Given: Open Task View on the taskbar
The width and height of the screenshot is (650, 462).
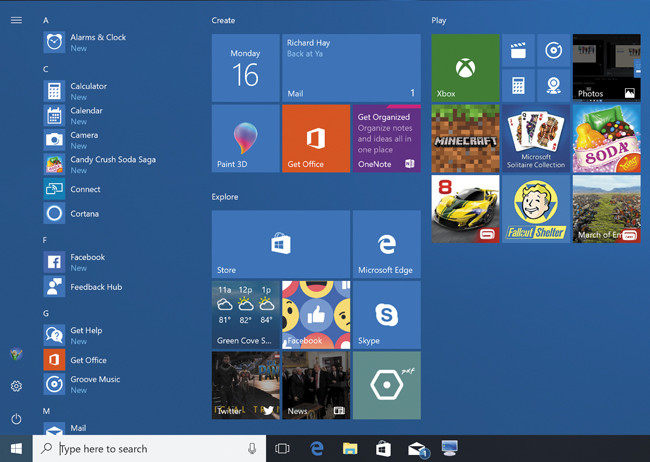Looking at the screenshot, I should point(282,449).
